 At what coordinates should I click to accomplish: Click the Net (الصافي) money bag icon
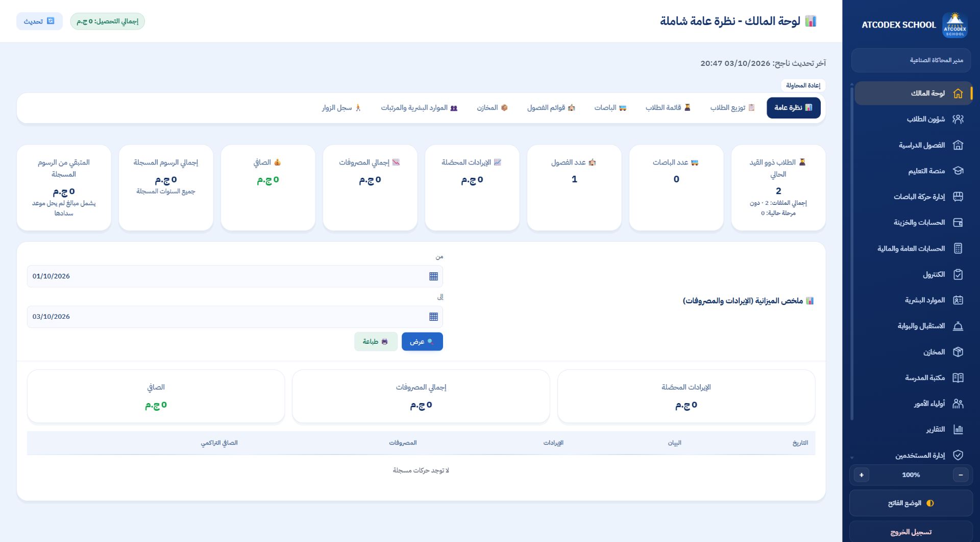277,162
